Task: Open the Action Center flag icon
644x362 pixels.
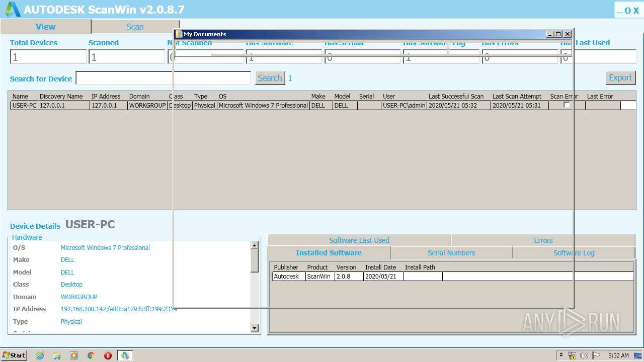Action: (596, 355)
